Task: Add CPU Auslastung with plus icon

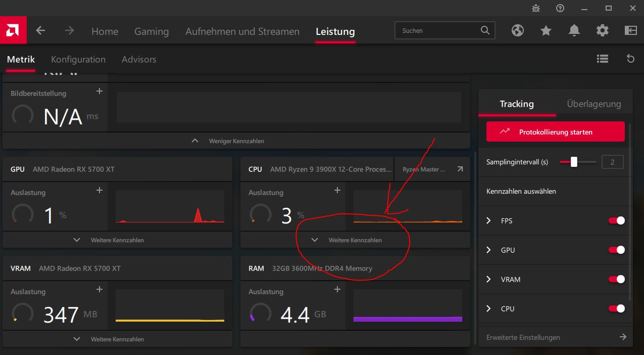Action: point(337,190)
